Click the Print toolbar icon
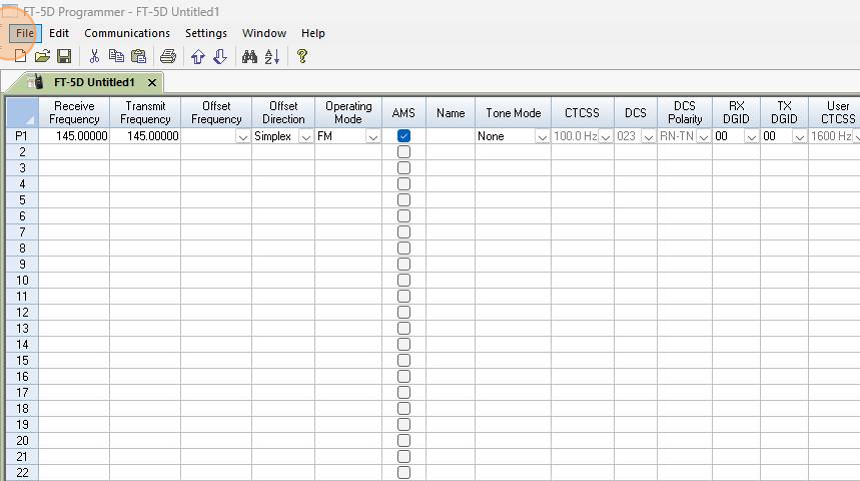 coord(168,56)
